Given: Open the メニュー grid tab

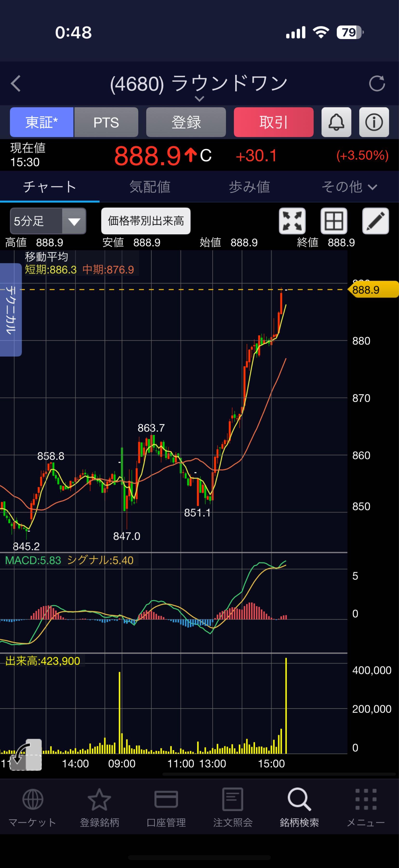Looking at the screenshot, I should [366, 808].
